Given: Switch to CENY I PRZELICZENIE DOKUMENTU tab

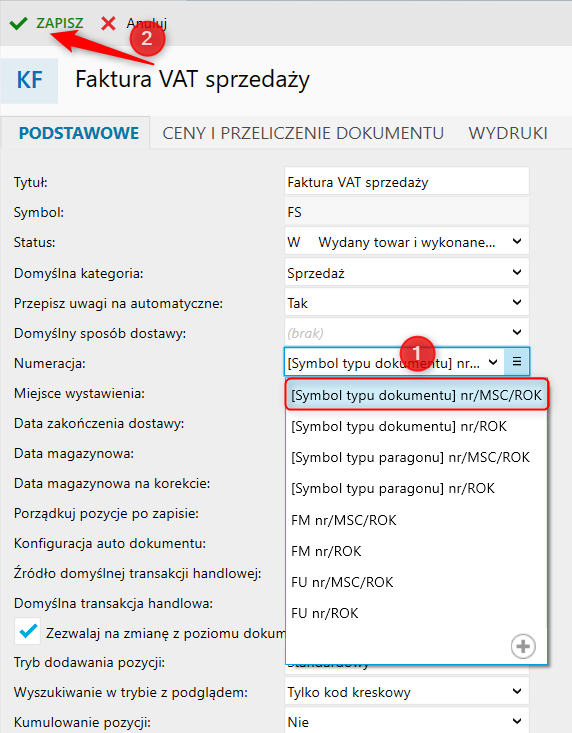Looking at the screenshot, I should (x=303, y=133).
